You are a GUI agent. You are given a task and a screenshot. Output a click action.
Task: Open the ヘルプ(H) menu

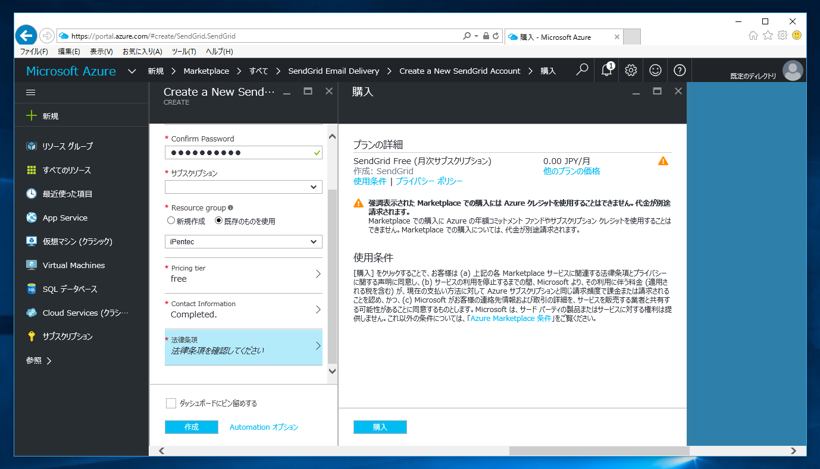point(219,51)
